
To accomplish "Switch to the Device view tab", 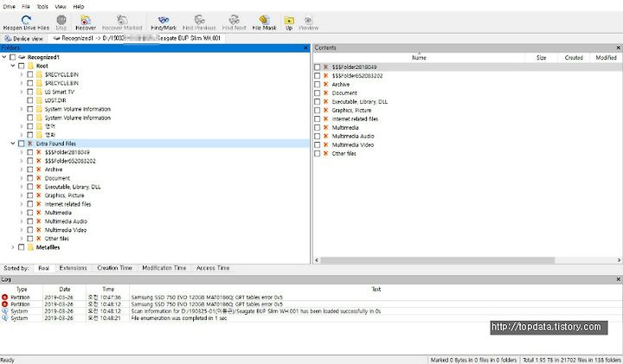I will [24, 39].
